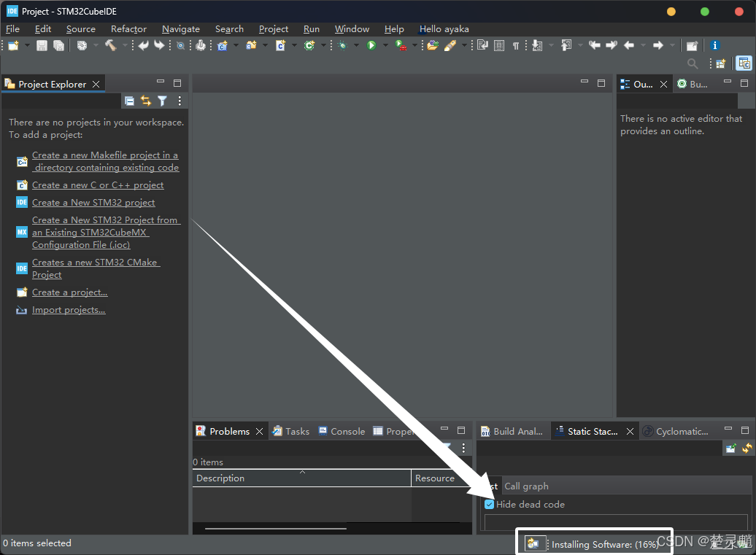Click Create a new C or C++ project
This screenshot has height=555, width=756.
(x=98, y=185)
